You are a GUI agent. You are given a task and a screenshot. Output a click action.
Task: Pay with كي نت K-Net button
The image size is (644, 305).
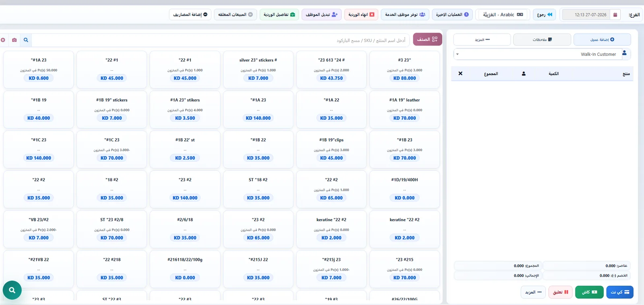pos(620,292)
